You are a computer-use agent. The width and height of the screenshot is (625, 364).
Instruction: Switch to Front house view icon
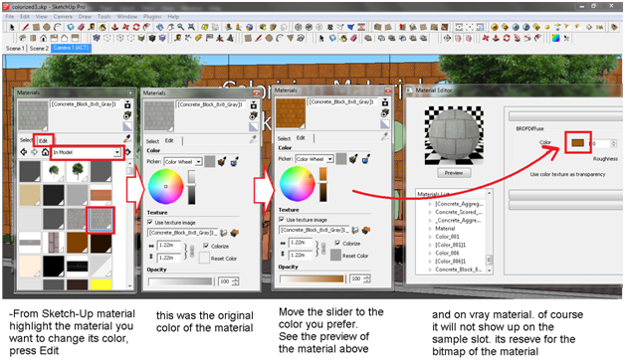click(x=43, y=38)
